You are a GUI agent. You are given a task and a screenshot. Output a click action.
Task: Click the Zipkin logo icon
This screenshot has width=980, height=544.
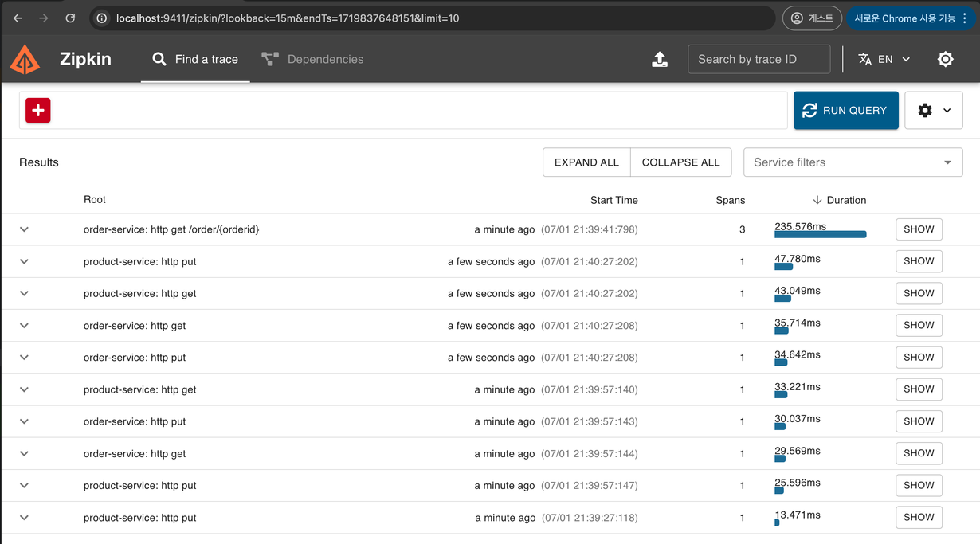[x=25, y=59]
